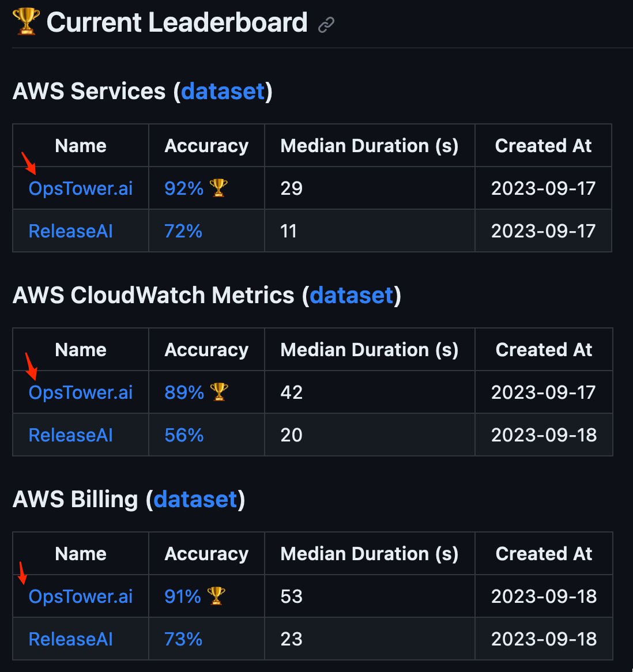Click the Created At header in AWS Billing table
This screenshot has width=633, height=672.
[544, 554]
